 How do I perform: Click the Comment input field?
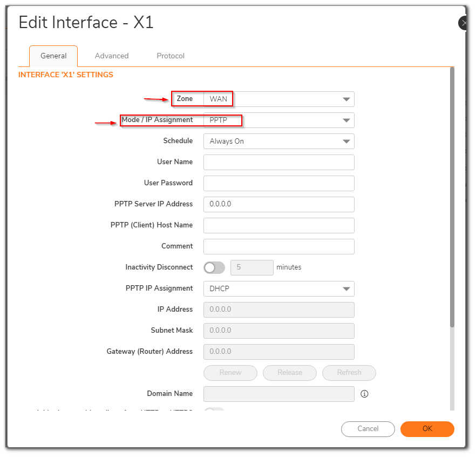(x=278, y=246)
